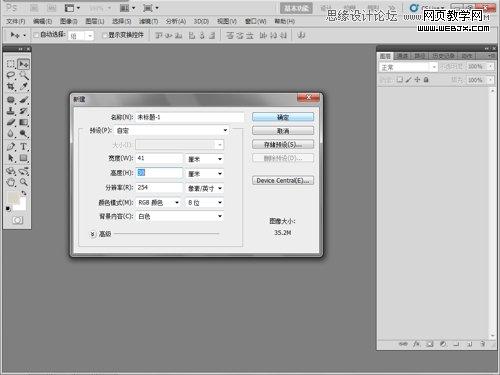Screen dimensions: 500x375
Task: Open the 8-bit depth dropdown
Action: [x=205, y=202]
